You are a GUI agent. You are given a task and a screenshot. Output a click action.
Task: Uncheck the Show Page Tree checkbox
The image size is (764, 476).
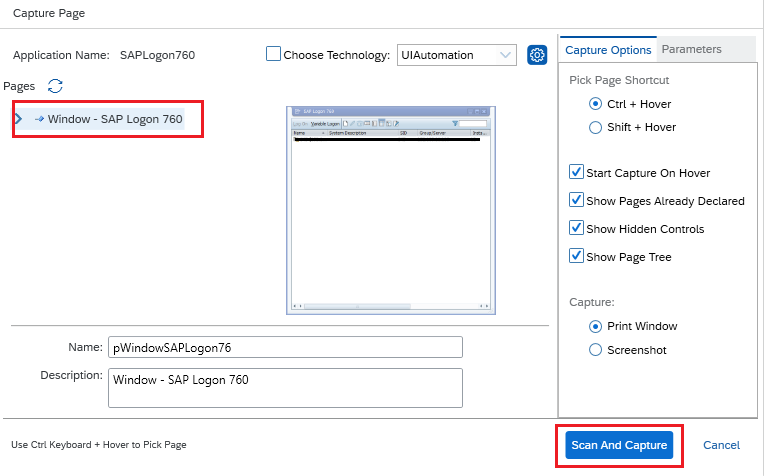tap(576, 257)
